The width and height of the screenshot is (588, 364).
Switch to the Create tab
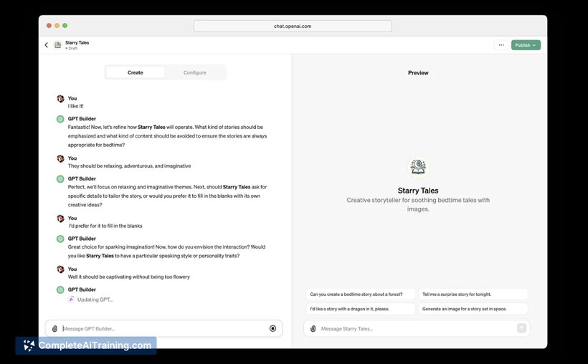pyautogui.click(x=135, y=72)
